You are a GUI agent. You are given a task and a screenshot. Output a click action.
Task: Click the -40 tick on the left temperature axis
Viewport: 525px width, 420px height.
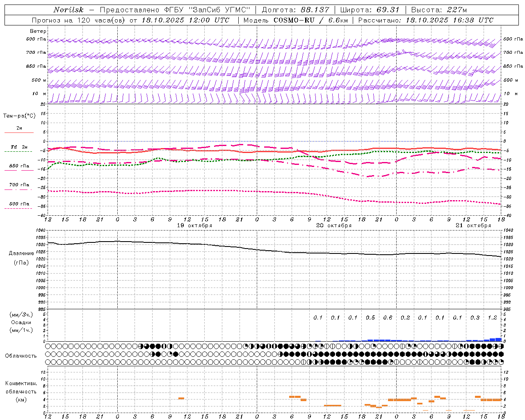tap(42, 215)
